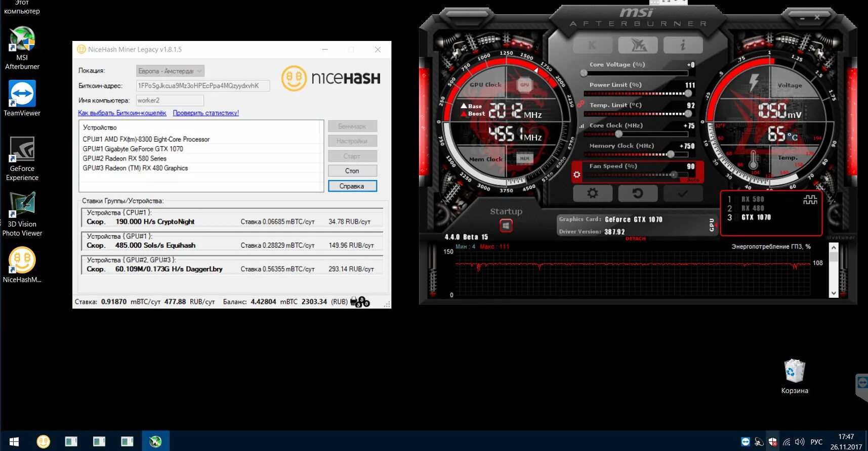The width and height of the screenshot is (868, 451).
Task: Reset Afterburner settings with the circular arrow
Action: point(638,193)
